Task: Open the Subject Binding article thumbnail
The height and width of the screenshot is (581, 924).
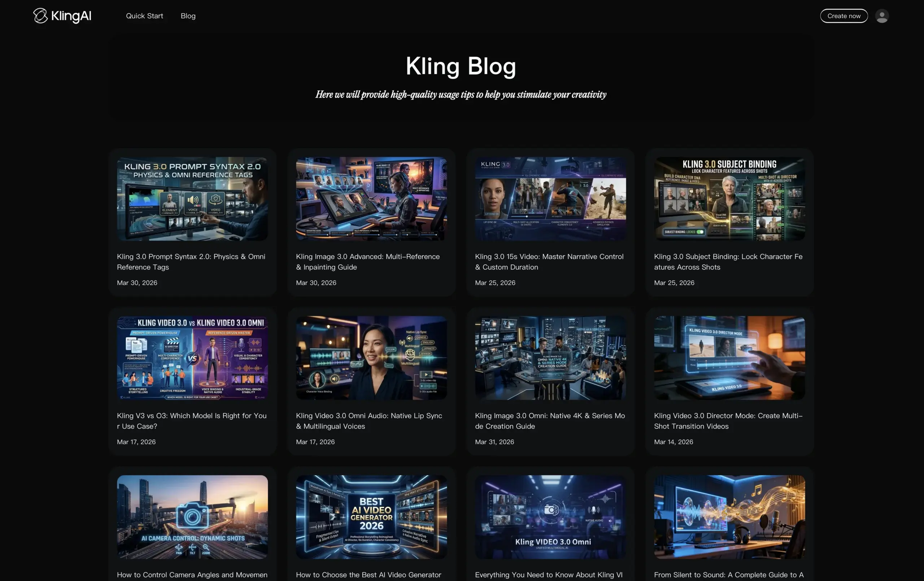Action: click(729, 199)
